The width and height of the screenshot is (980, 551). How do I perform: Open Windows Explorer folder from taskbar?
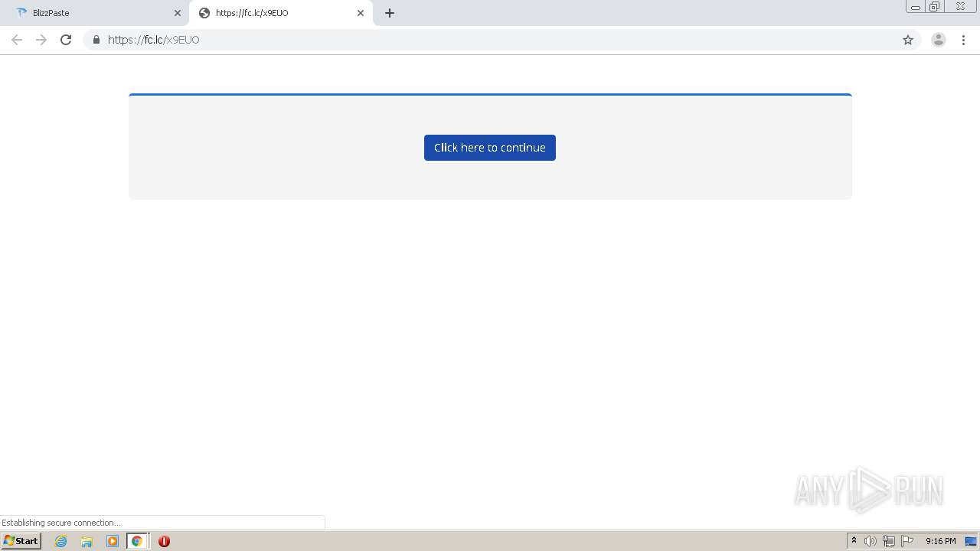87,541
